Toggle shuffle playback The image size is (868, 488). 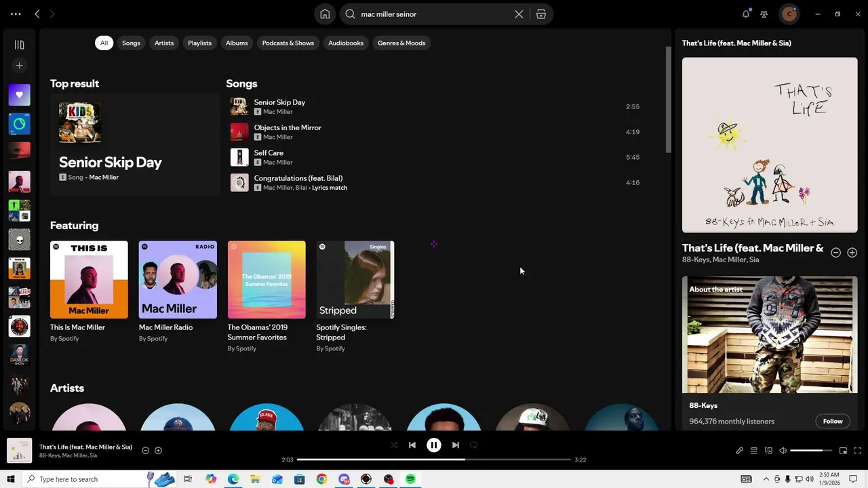point(394,445)
